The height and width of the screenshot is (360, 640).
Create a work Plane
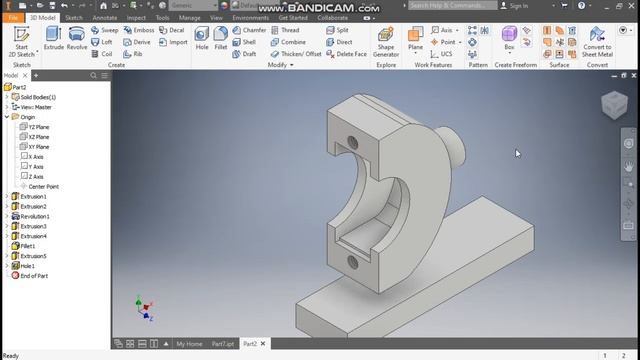[x=415, y=38]
